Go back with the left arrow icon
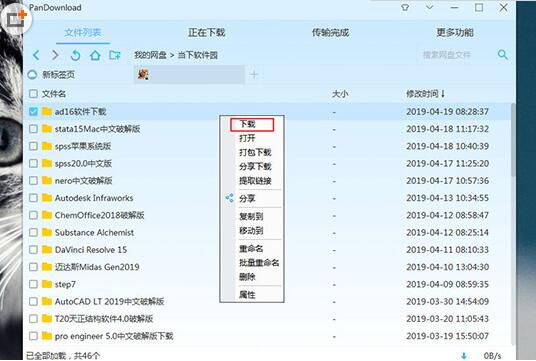 click(x=36, y=55)
